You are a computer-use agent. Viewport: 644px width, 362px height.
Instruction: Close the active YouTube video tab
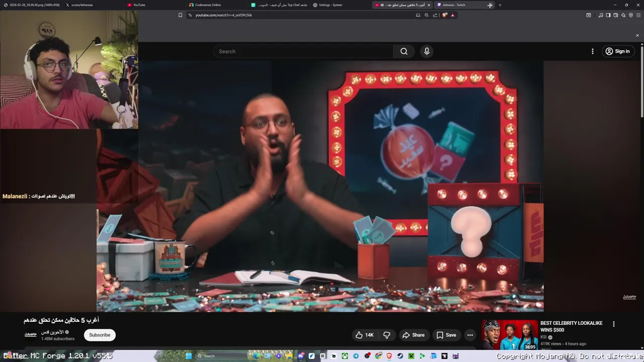click(x=429, y=5)
